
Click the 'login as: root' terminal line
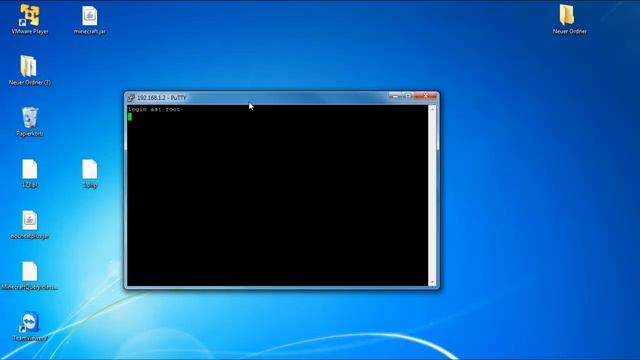click(154, 109)
